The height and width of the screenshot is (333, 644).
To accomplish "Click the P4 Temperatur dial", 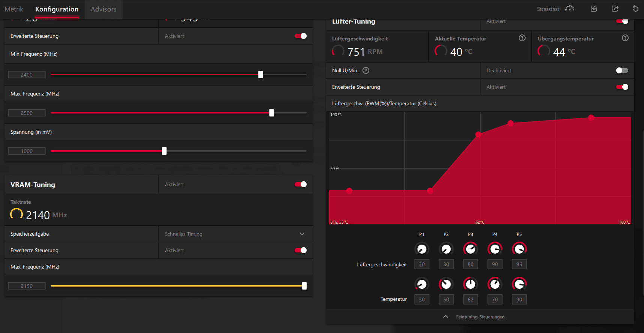I will point(495,284).
